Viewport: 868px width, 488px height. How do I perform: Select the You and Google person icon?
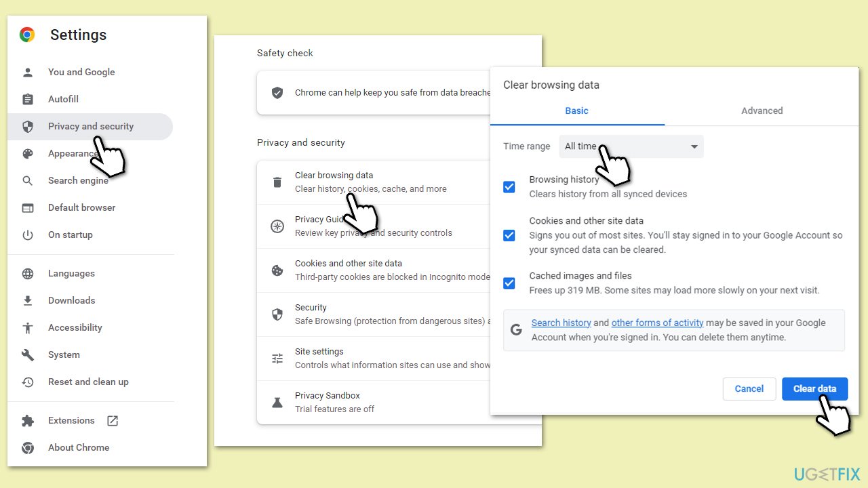point(28,72)
